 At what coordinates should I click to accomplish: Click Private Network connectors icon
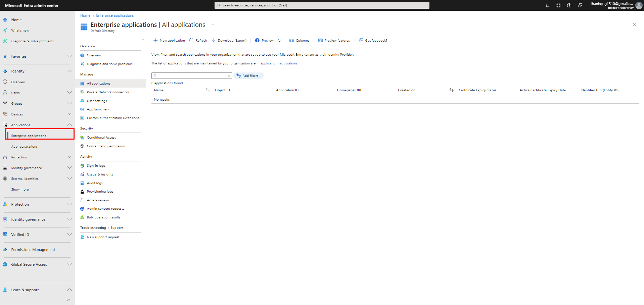coord(82,92)
